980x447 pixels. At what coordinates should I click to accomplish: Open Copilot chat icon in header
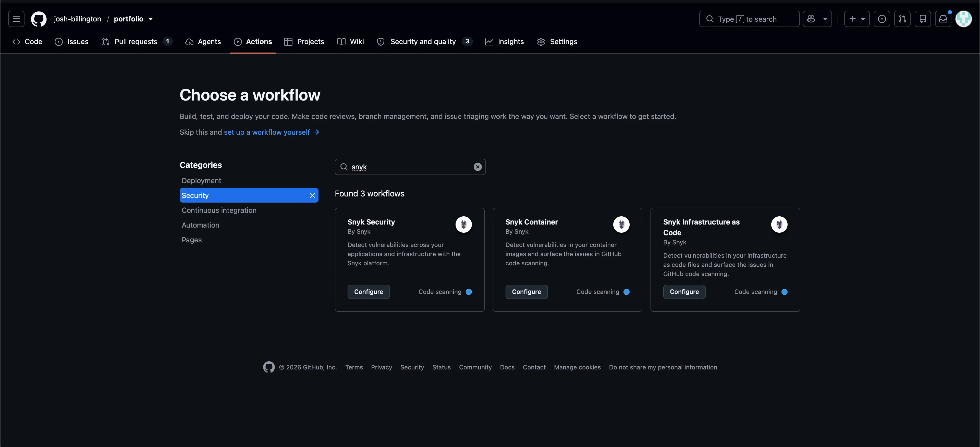click(x=811, y=19)
